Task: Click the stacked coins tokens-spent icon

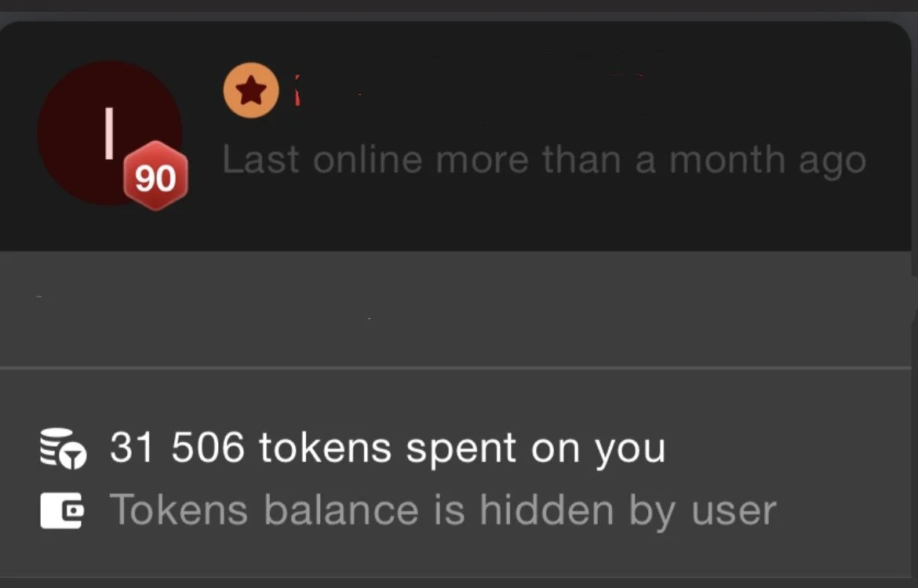Action: click(x=63, y=448)
